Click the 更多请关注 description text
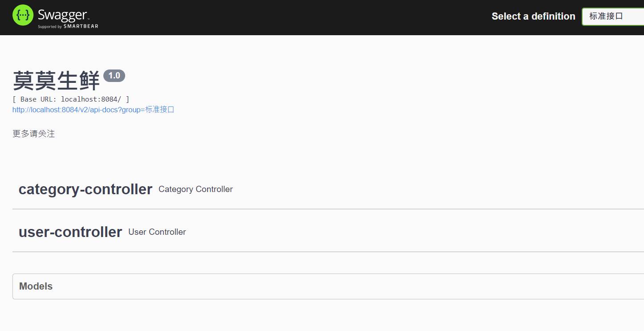Viewport: 644px width, 331px height. click(34, 134)
